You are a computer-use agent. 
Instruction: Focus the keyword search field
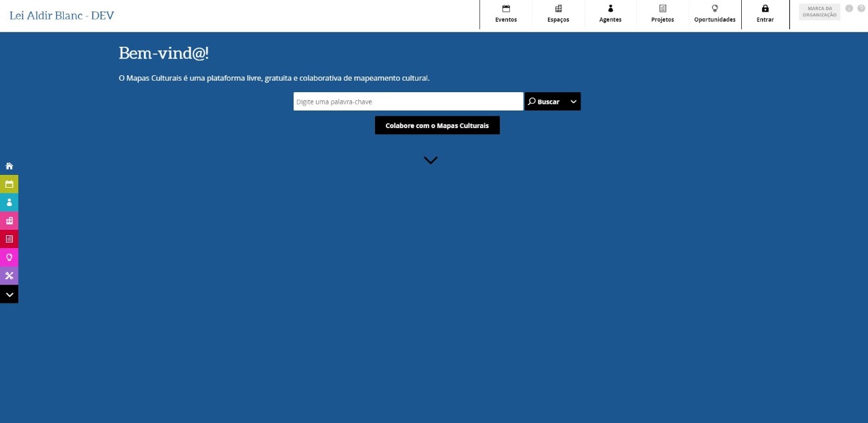click(x=408, y=102)
